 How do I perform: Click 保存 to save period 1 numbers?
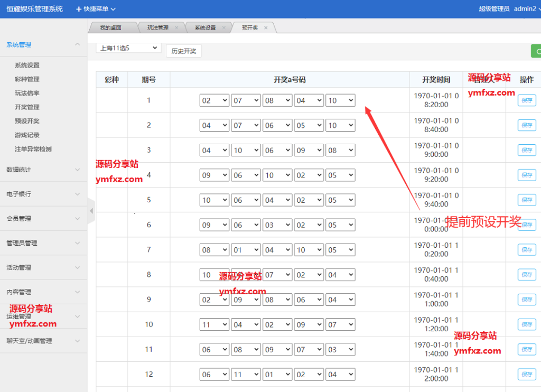[527, 100]
